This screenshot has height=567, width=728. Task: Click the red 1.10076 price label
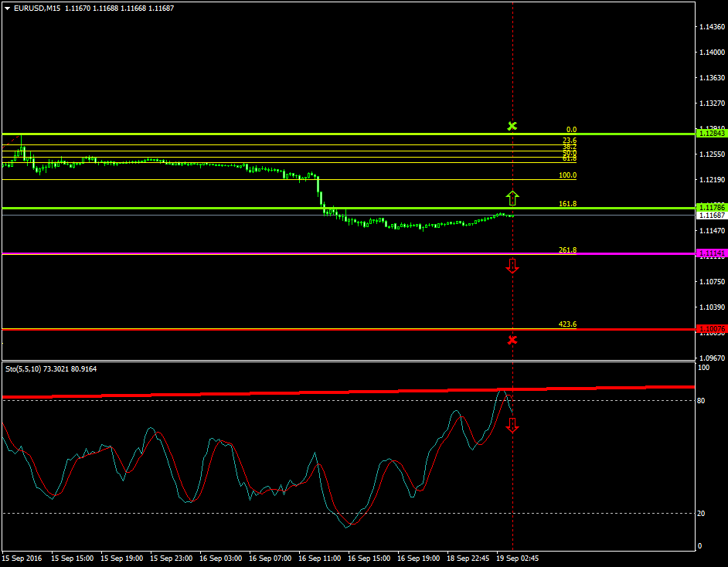click(711, 329)
